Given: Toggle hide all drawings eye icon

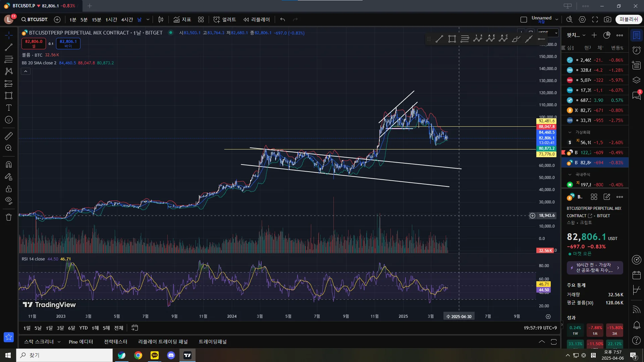Looking at the screenshot, I should (9, 200).
